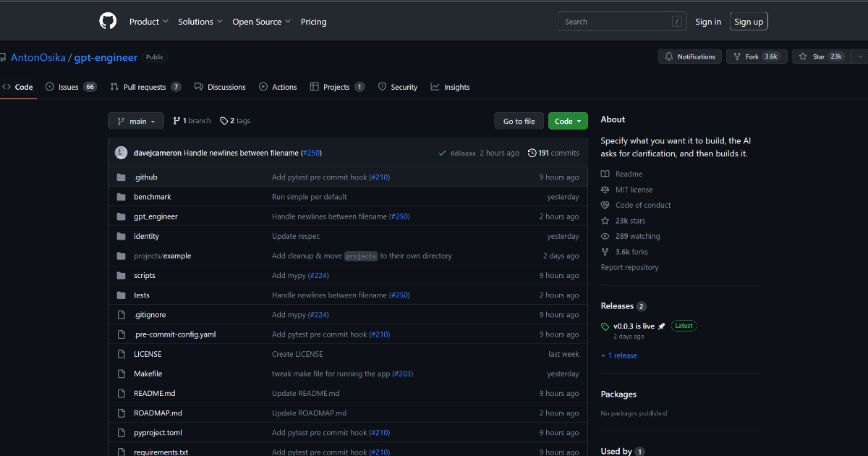Click the Sign up button
Screen dimensions: 868x456
[749, 21]
